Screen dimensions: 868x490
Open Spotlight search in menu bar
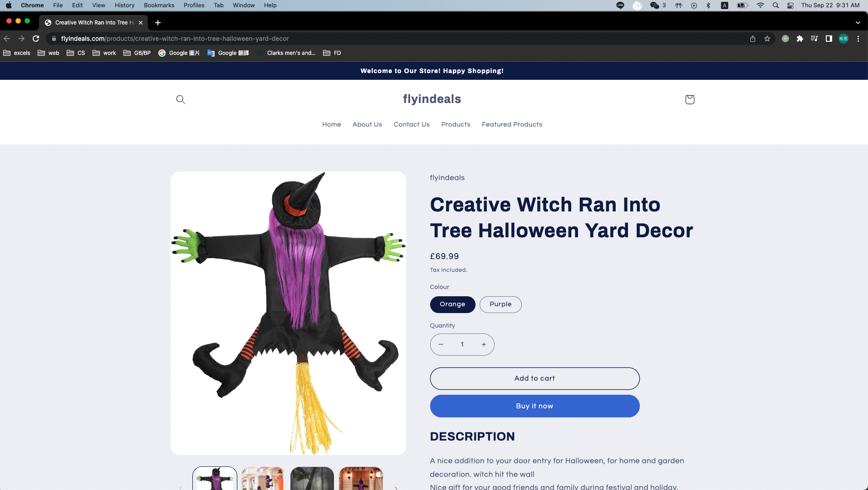click(x=775, y=5)
